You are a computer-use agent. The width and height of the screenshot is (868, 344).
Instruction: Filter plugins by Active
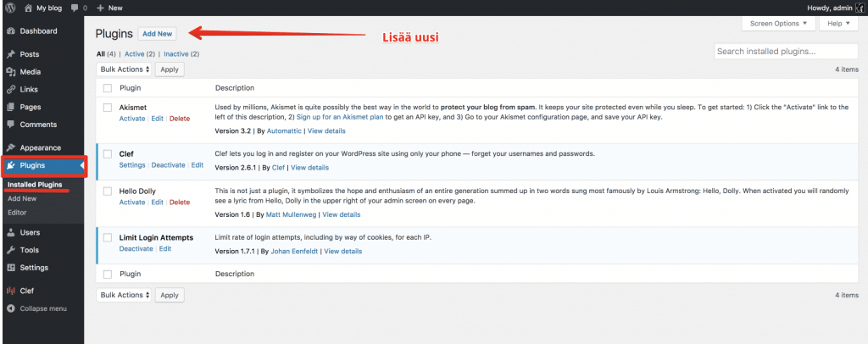(x=134, y=54)
